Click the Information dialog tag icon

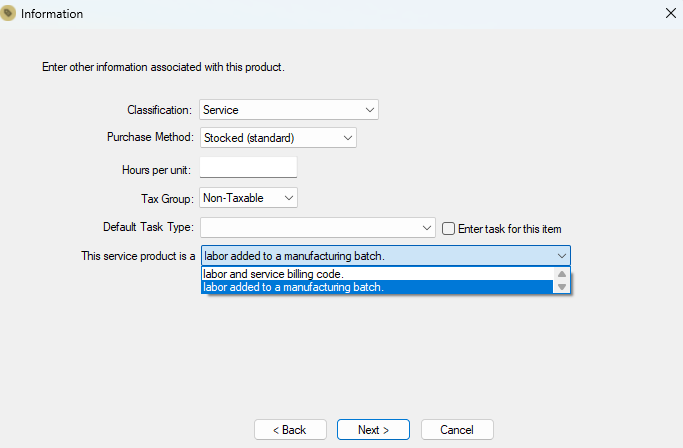(8, 14)
